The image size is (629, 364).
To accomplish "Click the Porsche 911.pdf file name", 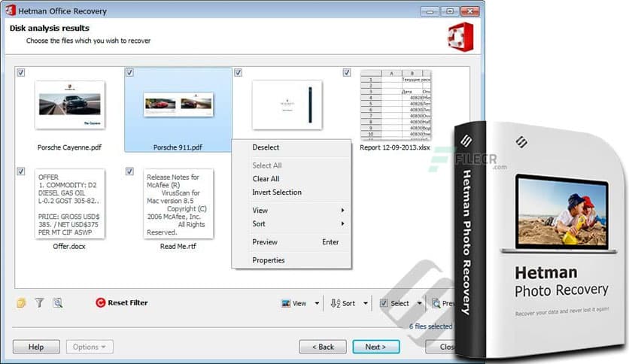I will click(x=178, y=147).
